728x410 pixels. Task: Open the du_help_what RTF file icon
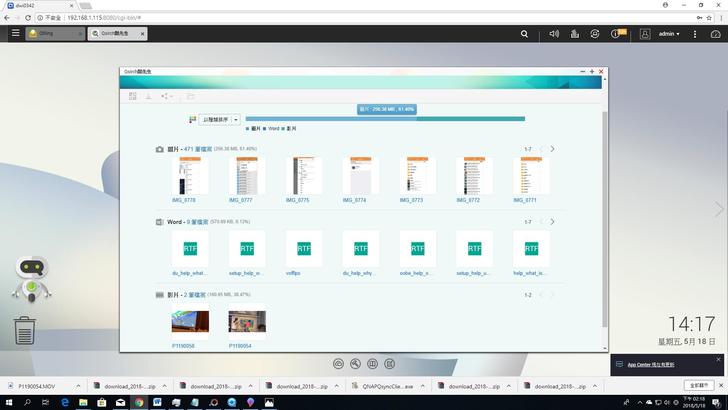(190, 249)
